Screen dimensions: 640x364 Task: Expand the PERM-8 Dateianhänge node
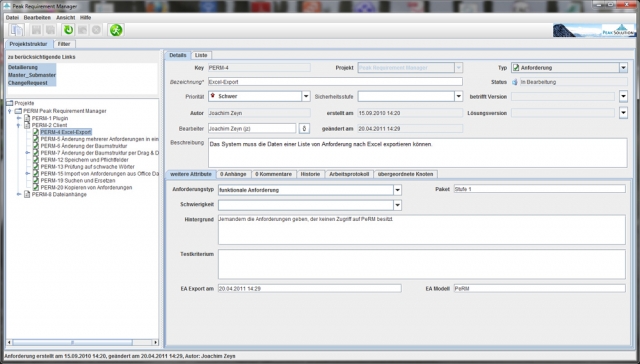click(x=19, y=195)
